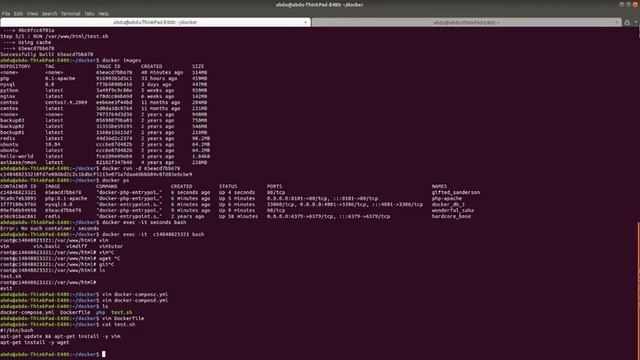Click 'php:8.1-apache' image in docker ps
The image size is (640, 360).
click(x=66, y=198)
